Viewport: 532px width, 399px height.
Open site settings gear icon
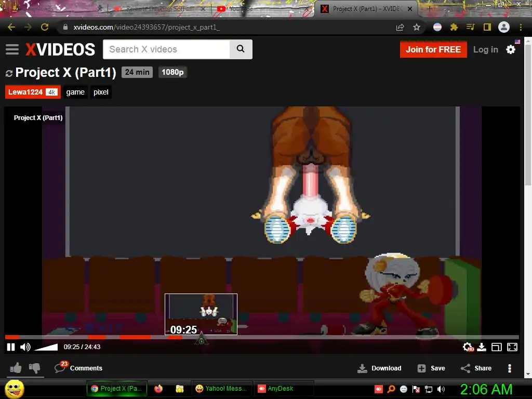pyautogui.click(x=511, y=49)
